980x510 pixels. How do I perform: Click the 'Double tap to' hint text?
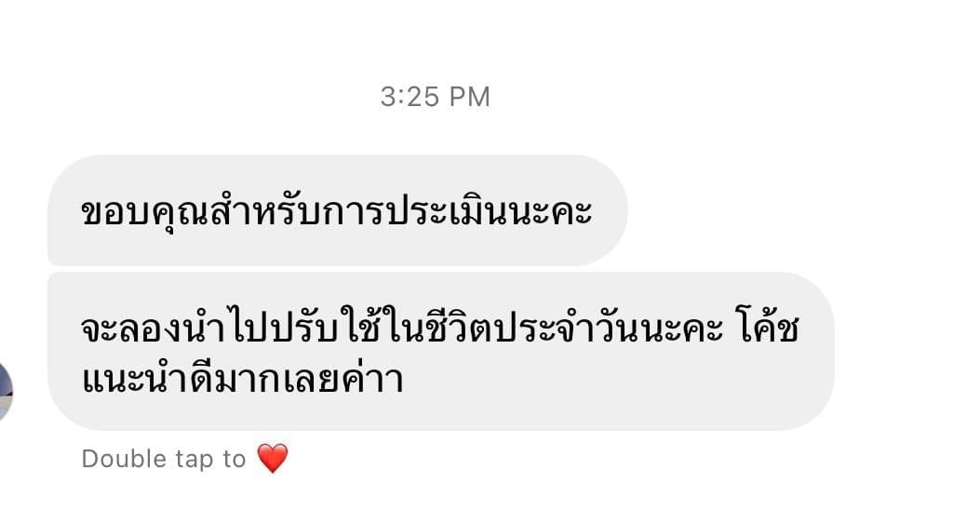tap(164, 460)
